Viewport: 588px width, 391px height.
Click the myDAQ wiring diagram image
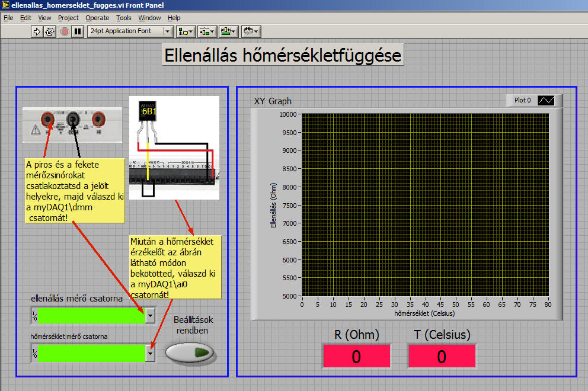pos(174,147)
